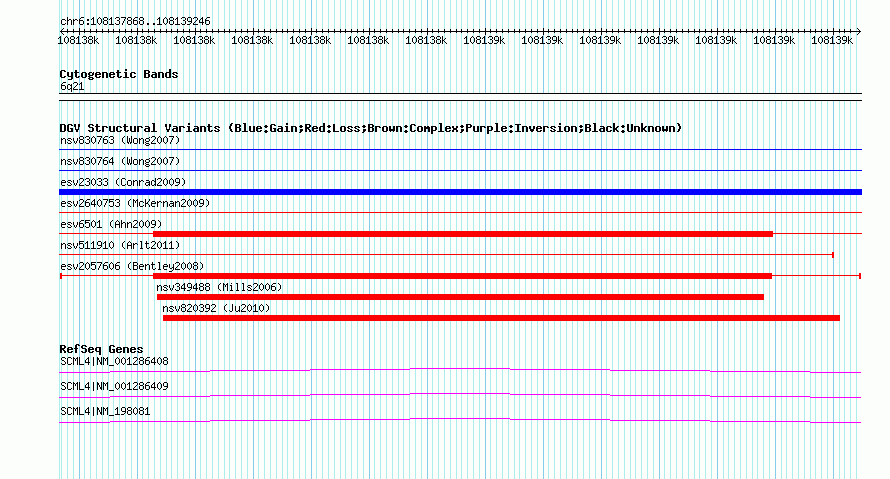Open SCML4|NM_001286408 transcript label

coord(114,362)
